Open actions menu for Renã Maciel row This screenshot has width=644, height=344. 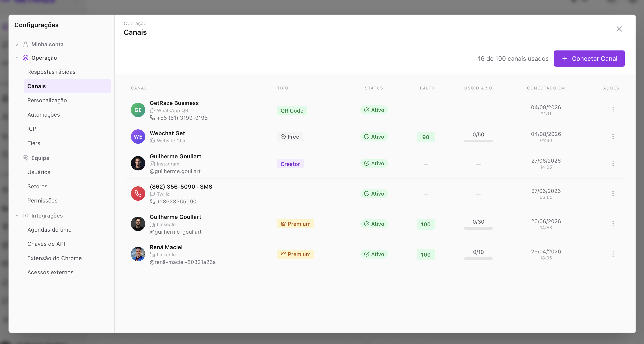click(x=613, y=254)
